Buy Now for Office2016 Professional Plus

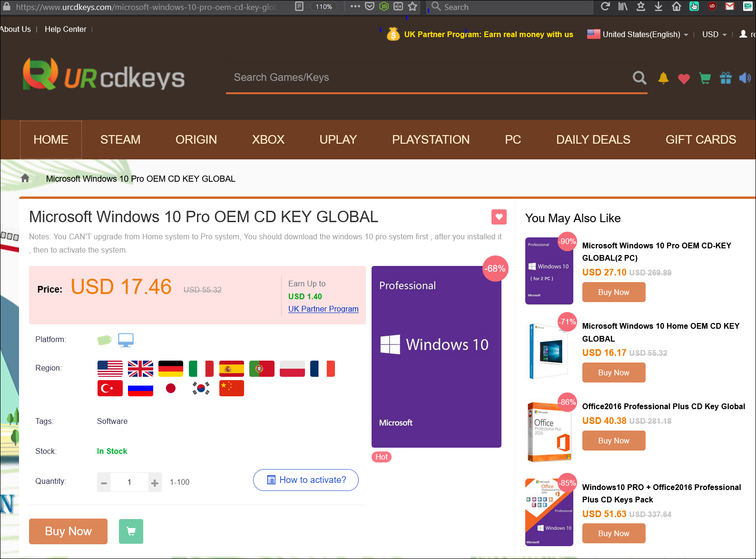[614, 441]
